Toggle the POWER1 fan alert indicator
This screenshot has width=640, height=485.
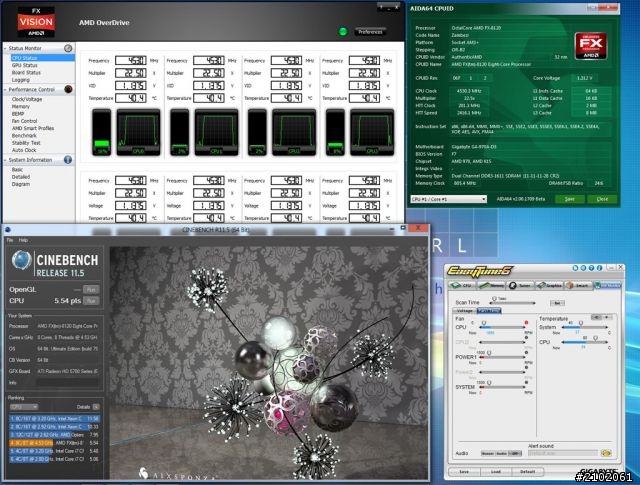click(526, 352)
